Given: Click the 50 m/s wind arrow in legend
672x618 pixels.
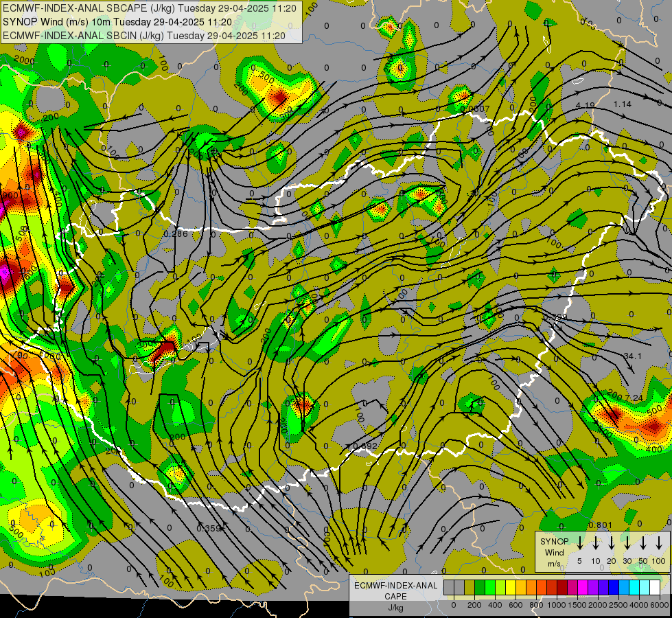Looking at the screenshot, I should [x=643, y=542].
